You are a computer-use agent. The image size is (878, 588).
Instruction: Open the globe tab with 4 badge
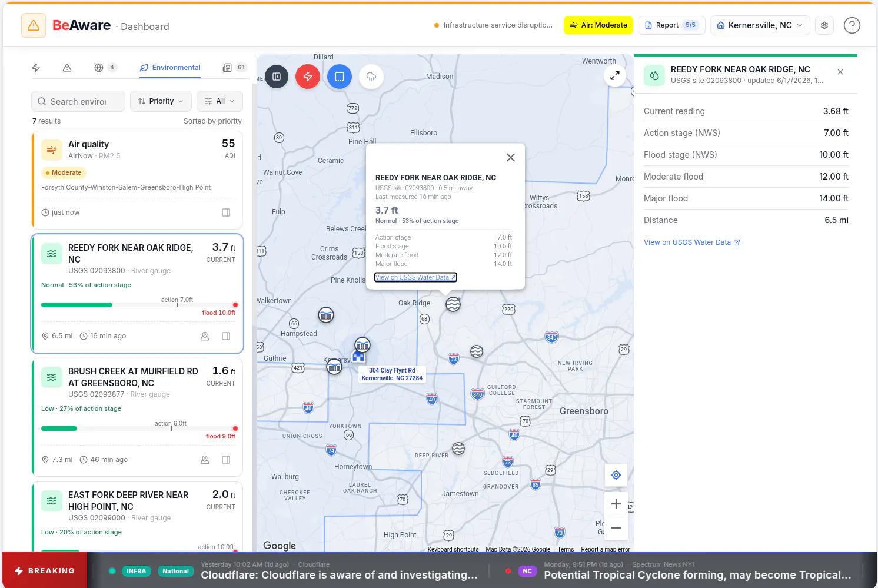pyautogui.click(x=105, y=68)
